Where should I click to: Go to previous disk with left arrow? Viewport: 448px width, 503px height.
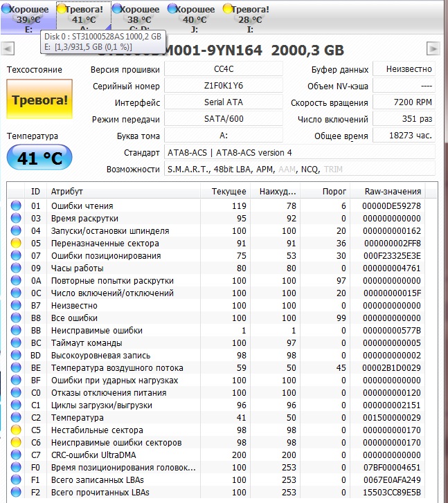[x=8, y=48]
